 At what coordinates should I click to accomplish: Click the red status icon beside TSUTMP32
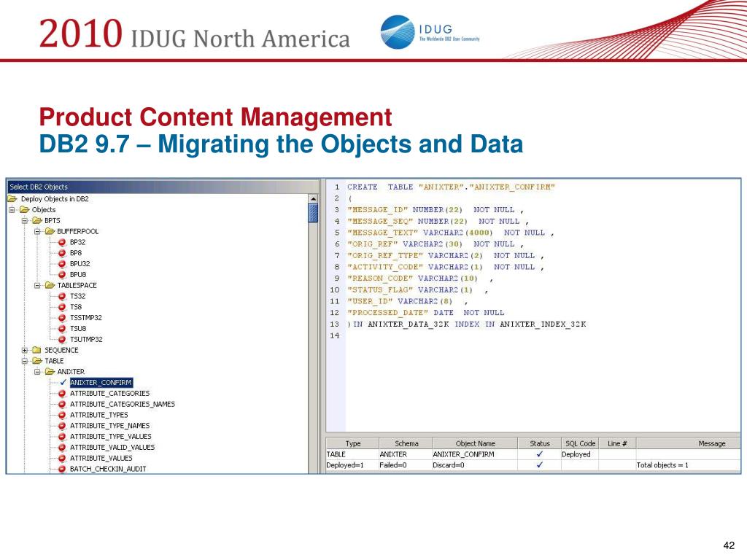click(62, 340)
